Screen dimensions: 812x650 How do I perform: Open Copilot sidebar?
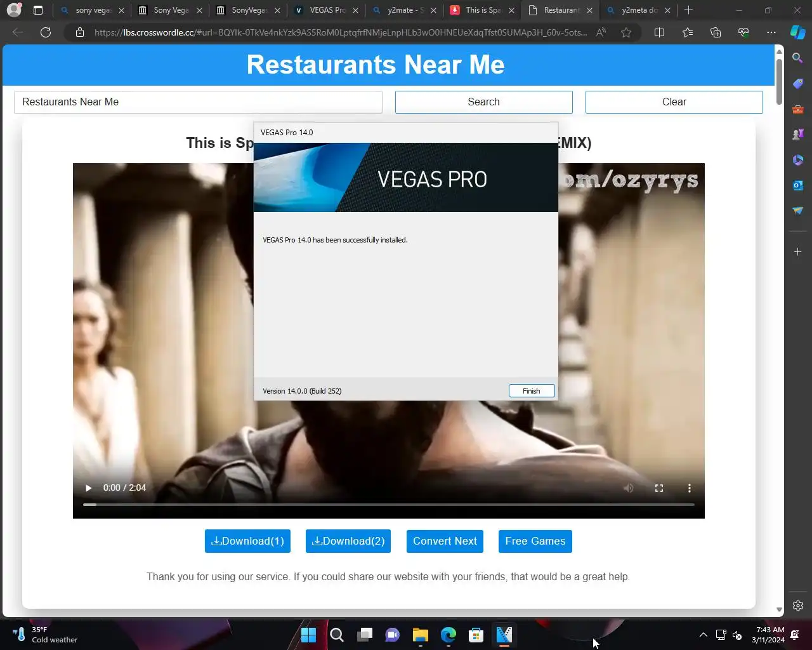pyautogui.click(x=798, y=32)
